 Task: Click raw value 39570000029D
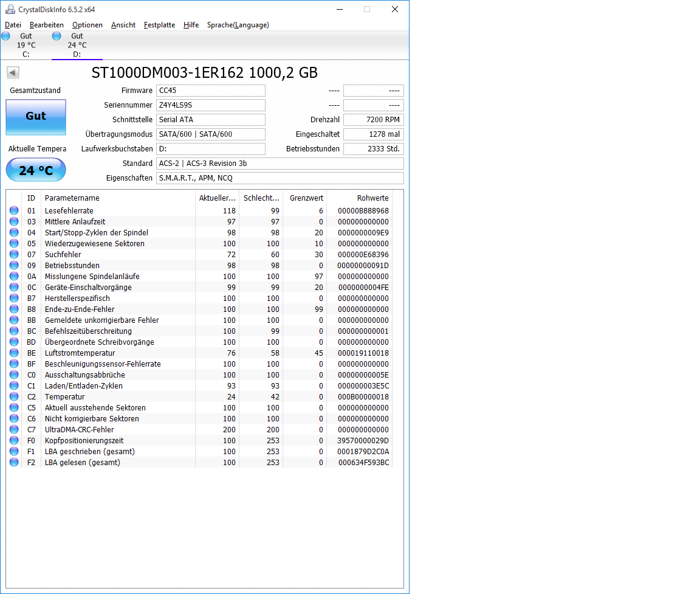[363, 440]
